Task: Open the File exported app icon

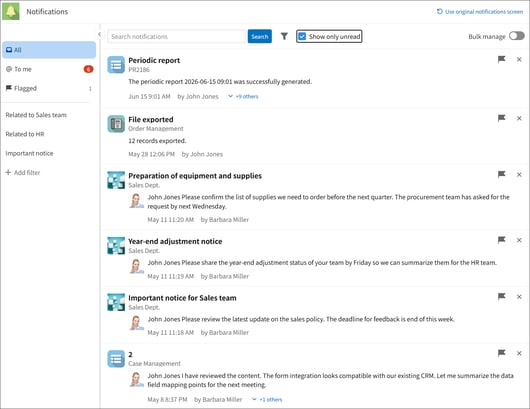Action: (116, 124)
